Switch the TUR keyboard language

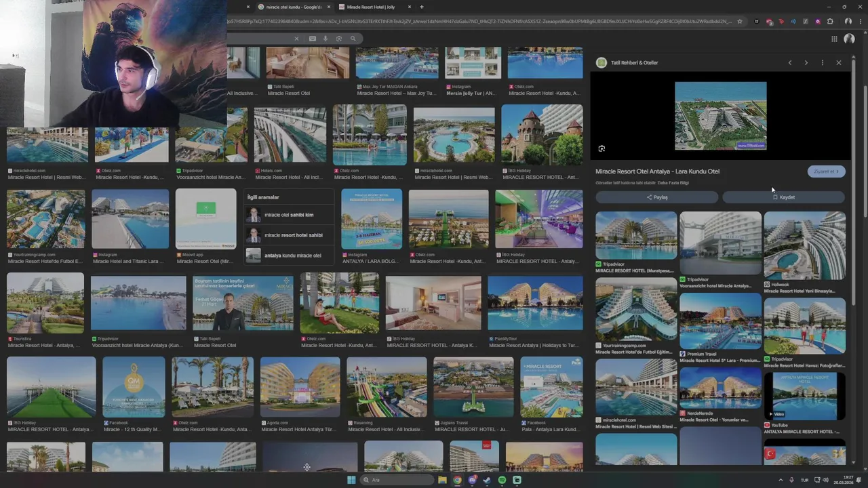pos(805,480)
